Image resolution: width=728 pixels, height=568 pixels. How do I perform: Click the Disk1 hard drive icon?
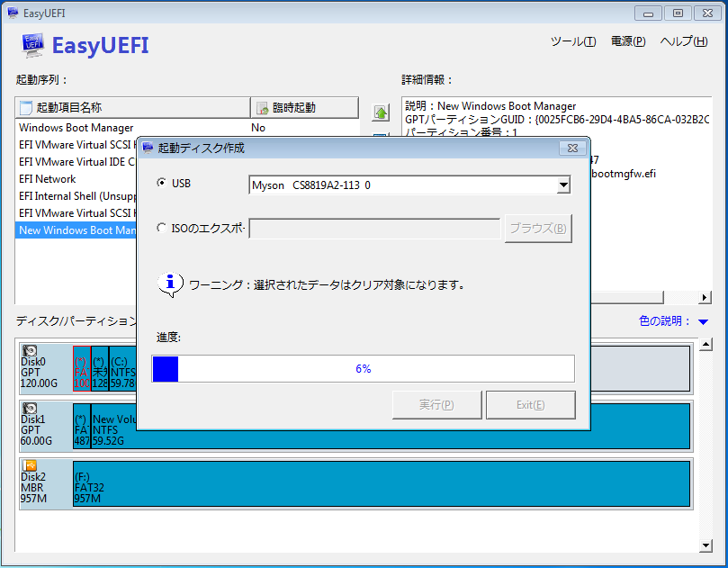point(30,408)
